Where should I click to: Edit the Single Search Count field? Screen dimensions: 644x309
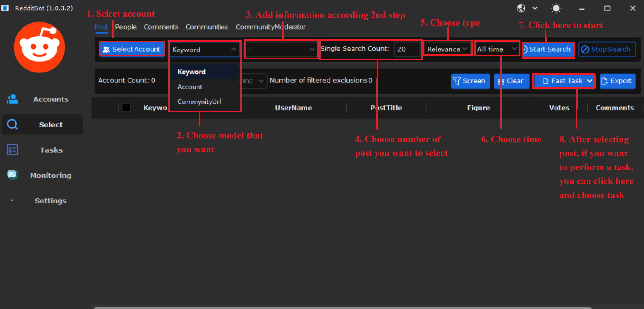point(407,49)
